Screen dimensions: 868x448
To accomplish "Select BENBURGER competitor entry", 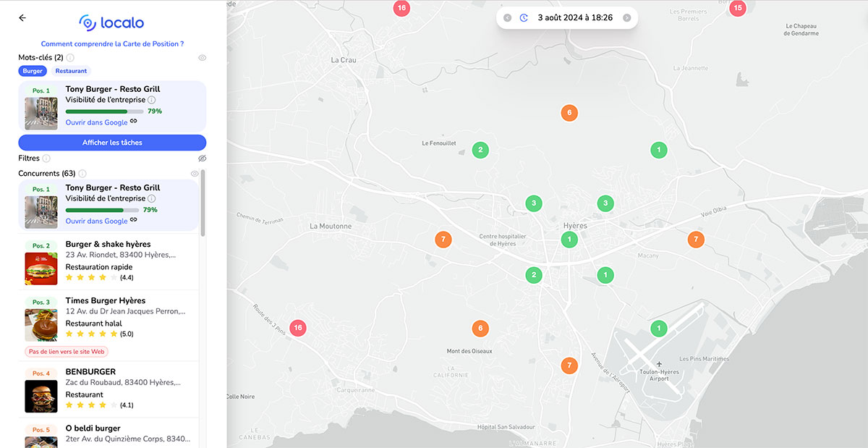I will click(x=109, y=389).
